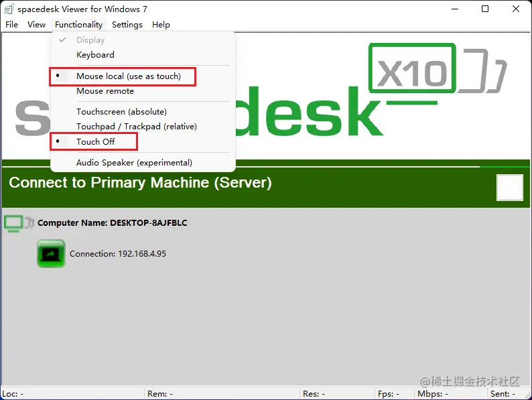
Task: Select Computer Name: DESKTOP-8AJFBLC row
Action: click(x=112, y=223)
